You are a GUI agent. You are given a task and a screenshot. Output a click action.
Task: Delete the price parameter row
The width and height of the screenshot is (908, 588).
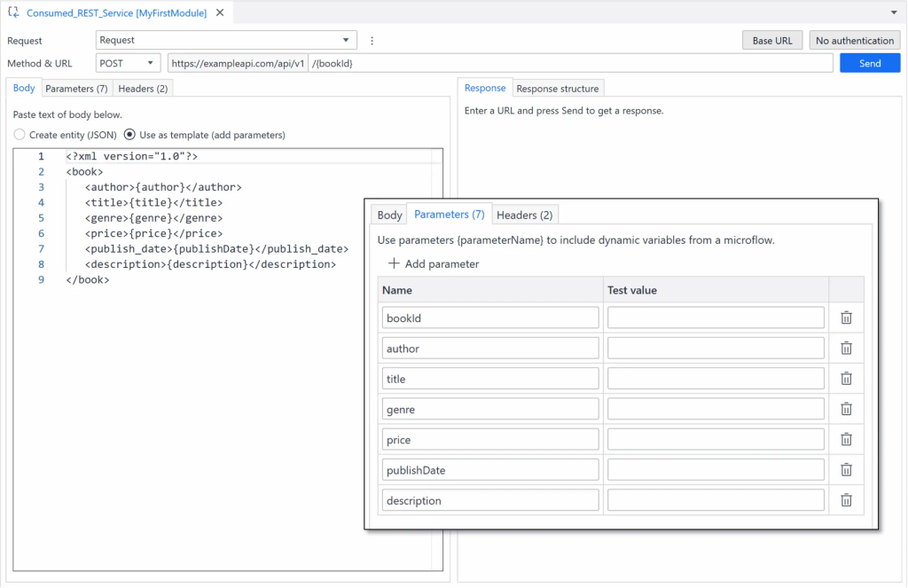click(846, 440)
